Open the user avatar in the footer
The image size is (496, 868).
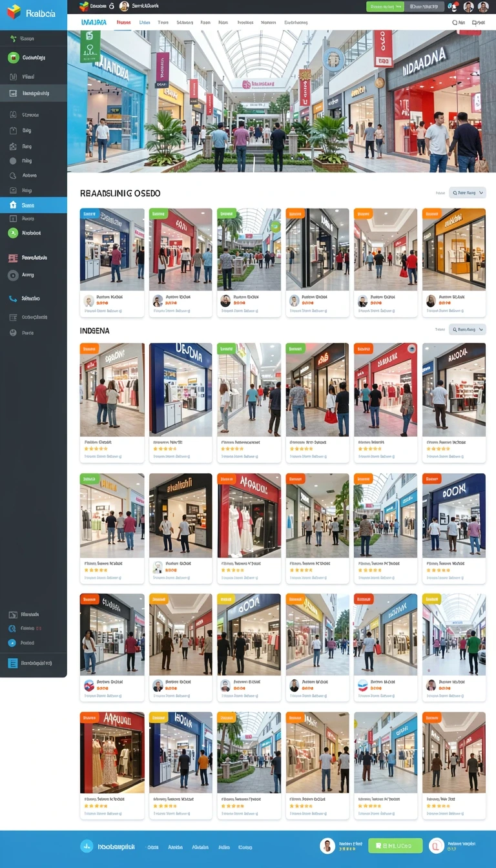pos(327,846)
